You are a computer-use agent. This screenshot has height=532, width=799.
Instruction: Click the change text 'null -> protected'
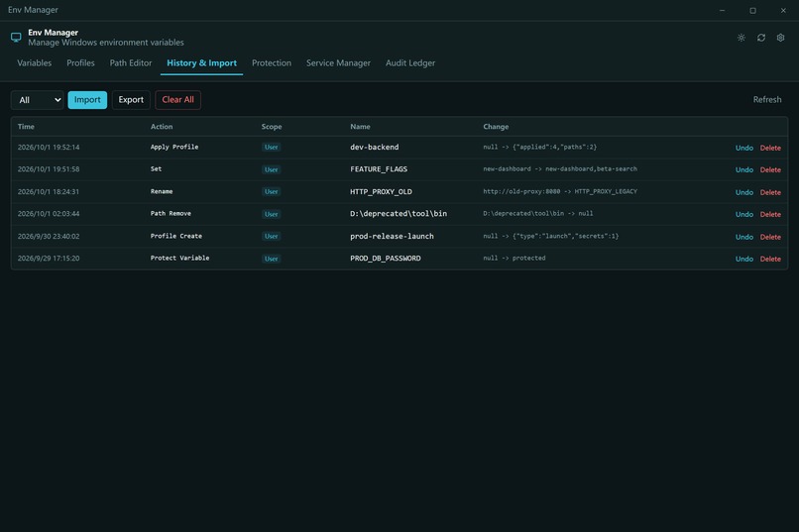(x=514, y=259)
